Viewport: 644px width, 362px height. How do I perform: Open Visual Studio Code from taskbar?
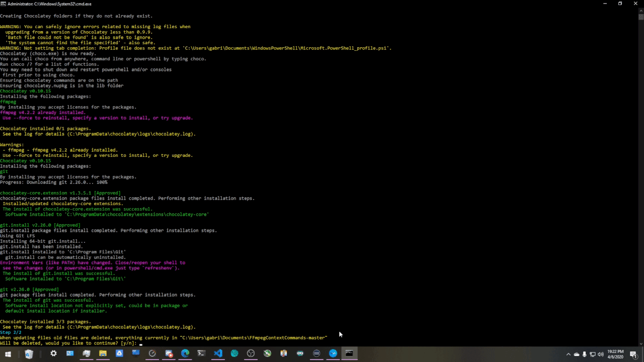pos(218,353)
